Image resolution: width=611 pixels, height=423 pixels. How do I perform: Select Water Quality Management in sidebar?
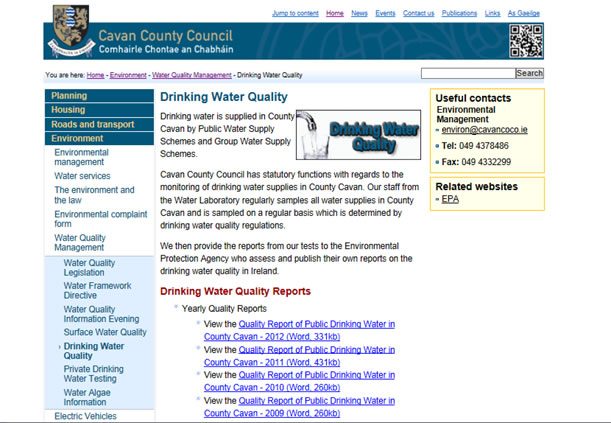click(x=79, y=244)
